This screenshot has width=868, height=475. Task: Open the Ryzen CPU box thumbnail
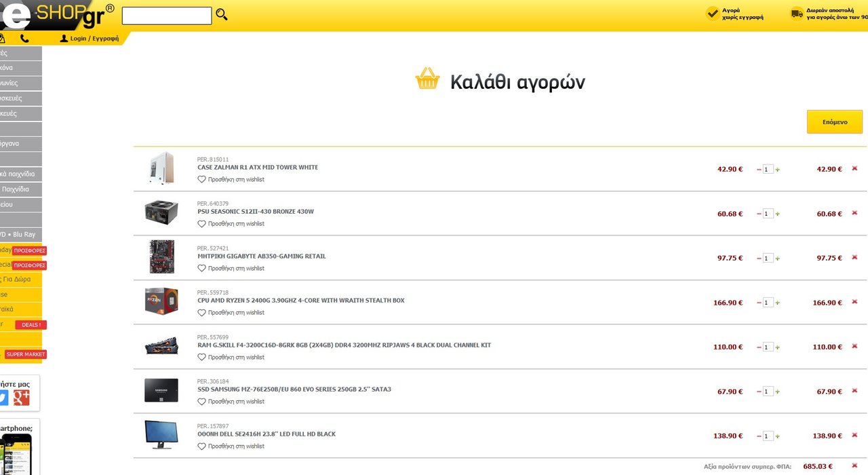(161, 301)
